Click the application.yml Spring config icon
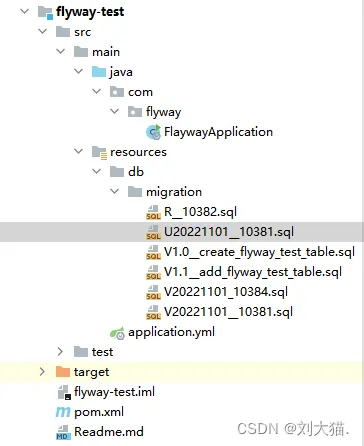 [x=117, y=333]
